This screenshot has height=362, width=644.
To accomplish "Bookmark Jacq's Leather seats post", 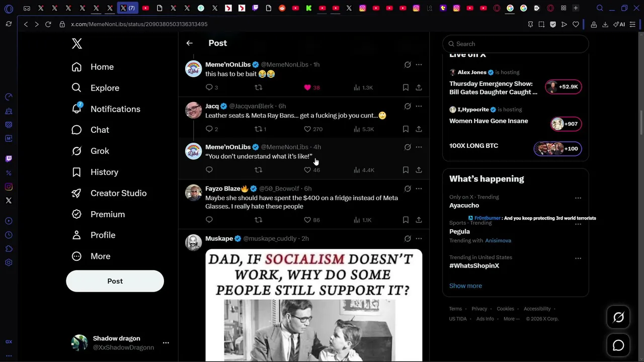I will [406, 129].
